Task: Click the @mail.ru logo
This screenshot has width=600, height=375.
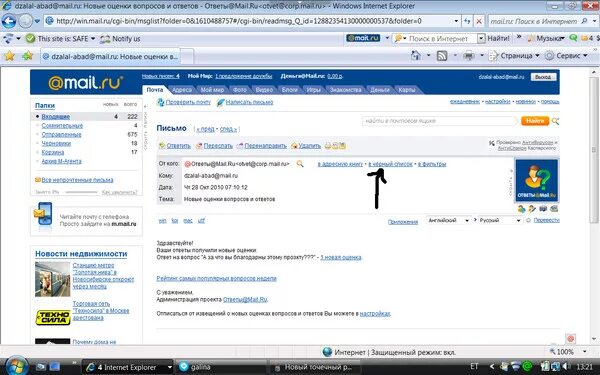Action: click(x=86, y=82)
